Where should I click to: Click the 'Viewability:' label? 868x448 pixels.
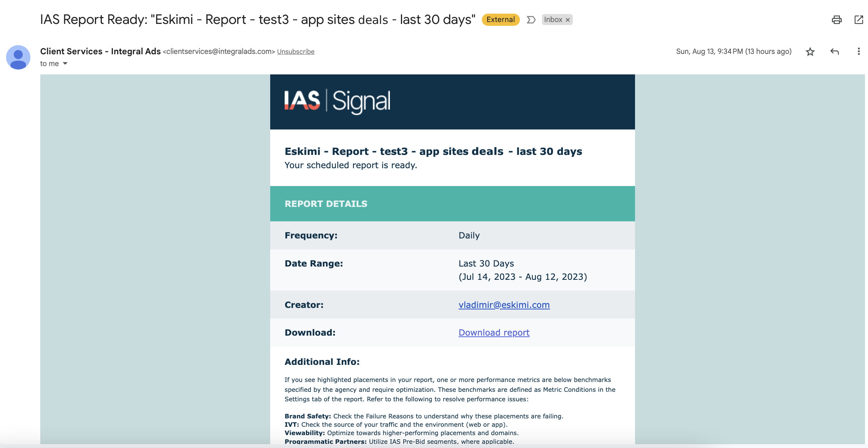pos(305,433)
